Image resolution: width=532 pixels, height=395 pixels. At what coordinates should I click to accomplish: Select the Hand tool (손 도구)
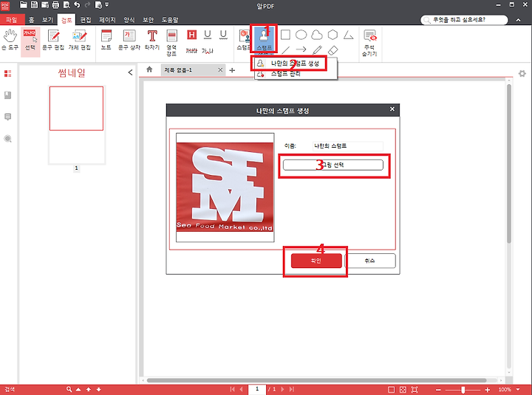(10, 40)
